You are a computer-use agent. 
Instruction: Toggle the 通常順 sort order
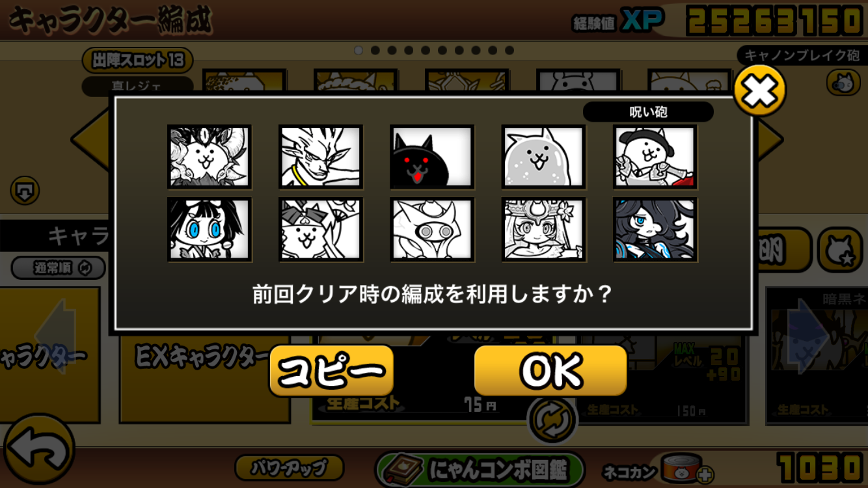[x=59, y=267]
